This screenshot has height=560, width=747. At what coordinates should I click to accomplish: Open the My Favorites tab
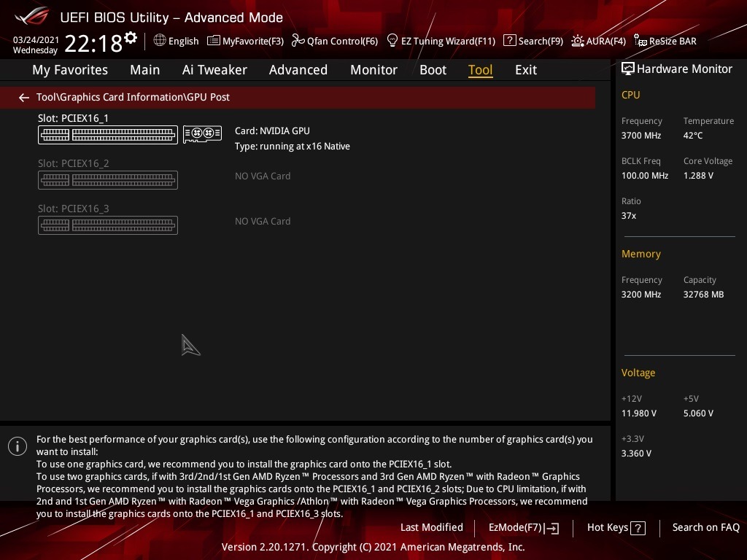pyautogui.click(x=70, y=70)
